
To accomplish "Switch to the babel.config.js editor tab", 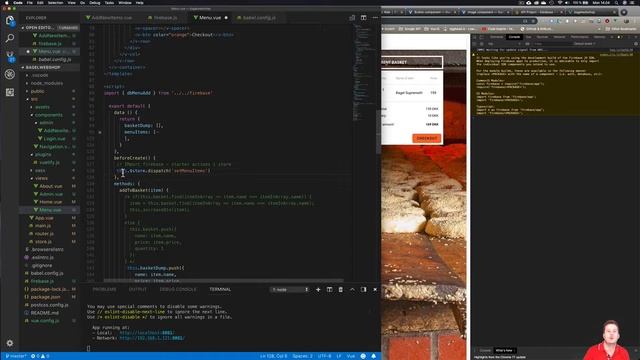I will [259, 18].
